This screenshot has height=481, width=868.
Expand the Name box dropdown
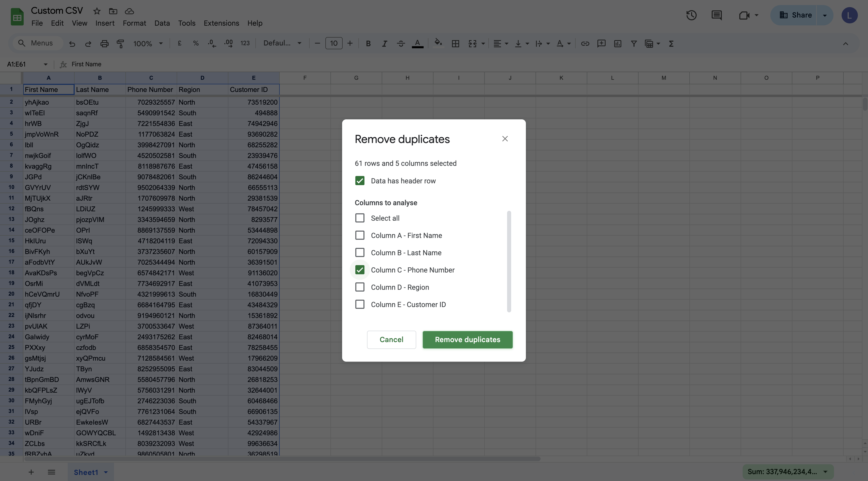45,65
